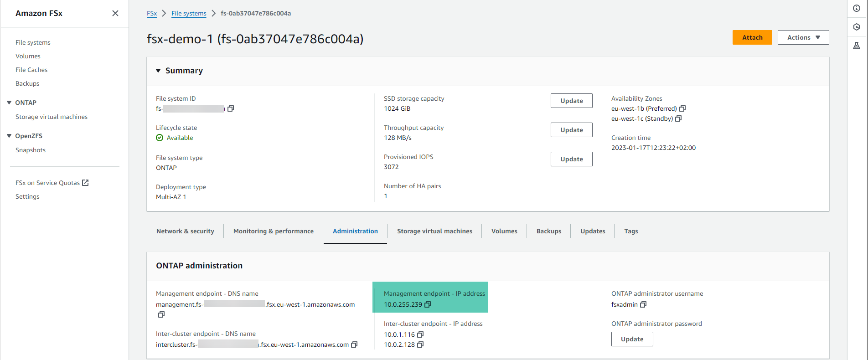This screenshot has height=360, width=868.
Task: Click fs-0ab37047e786c004a breadcrumb text
Action: tap(256, 13)
